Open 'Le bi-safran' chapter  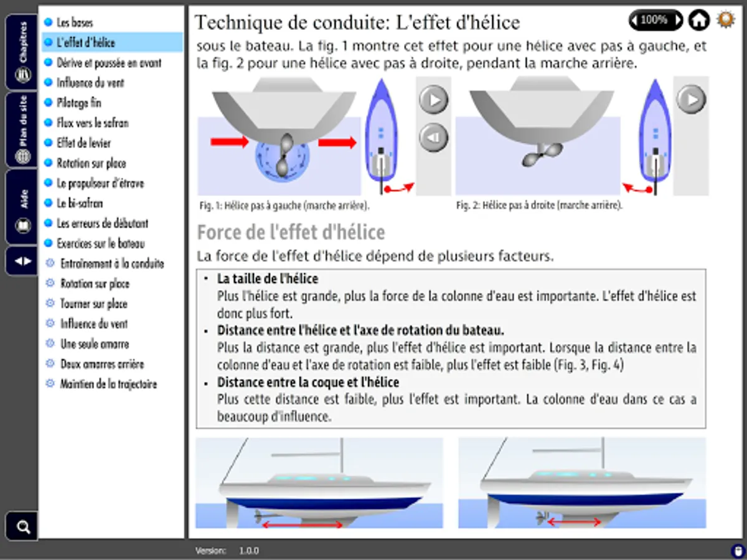(x=80, y=203)
